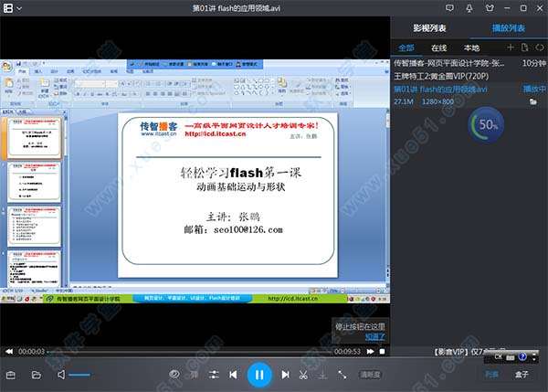Open the 清晰度 quality selector
The image size is (548, 392).
point(370,375)
